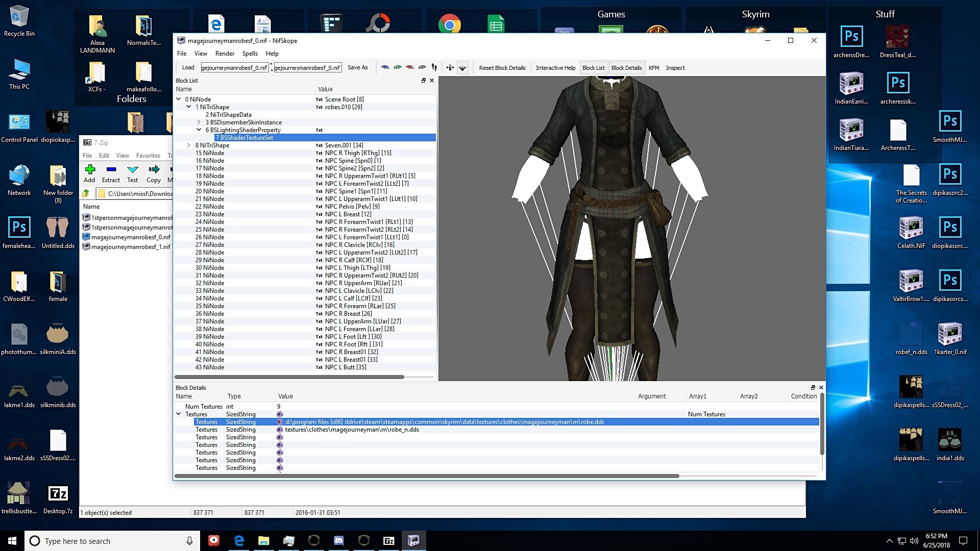Click Txt icon next to robes.010 [29]
Image resolution: width=980 pixels, height=551 pixels.
[319, 107]
